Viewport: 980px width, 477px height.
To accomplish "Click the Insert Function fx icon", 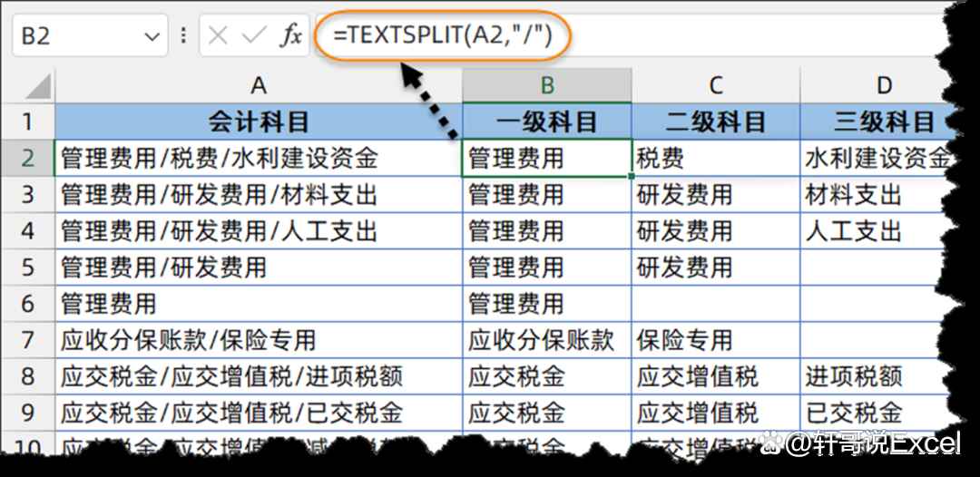I will [290, 36].
